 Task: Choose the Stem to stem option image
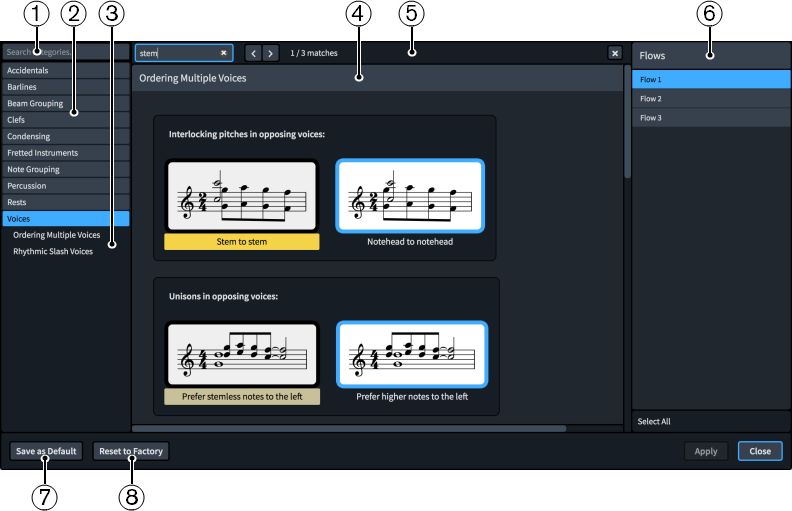point(242,196)
